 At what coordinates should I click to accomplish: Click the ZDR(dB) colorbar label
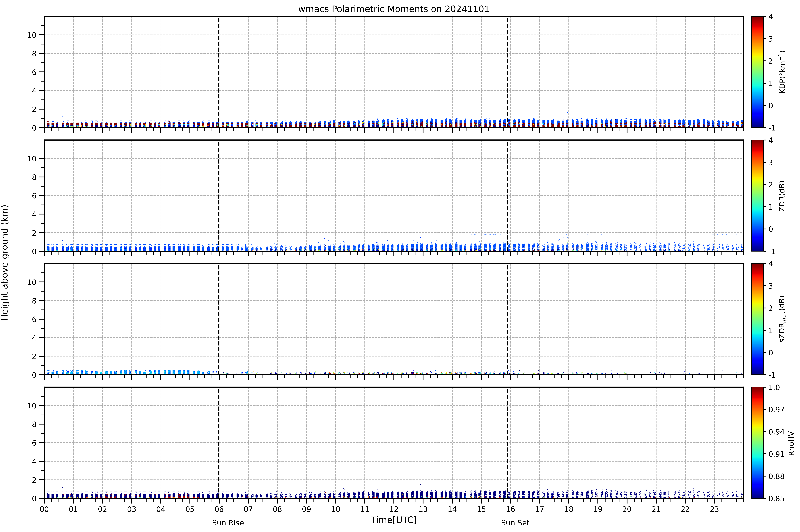pyautogui.click(x=782, y=196)
